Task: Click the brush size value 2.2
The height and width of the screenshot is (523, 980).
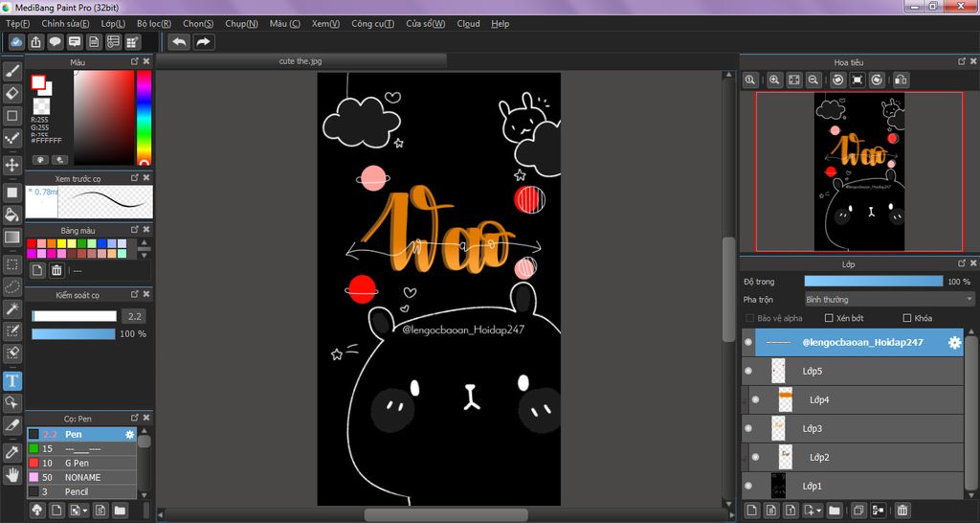Action: tap(134, 316)
